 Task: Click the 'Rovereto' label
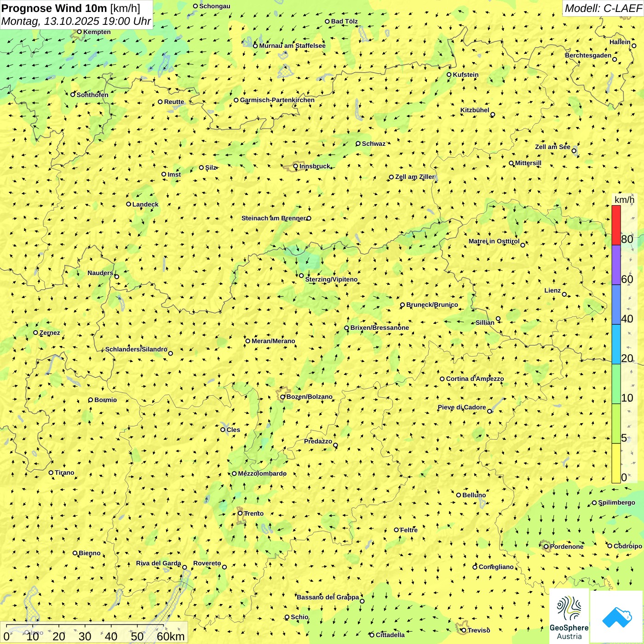coord(207,563)
